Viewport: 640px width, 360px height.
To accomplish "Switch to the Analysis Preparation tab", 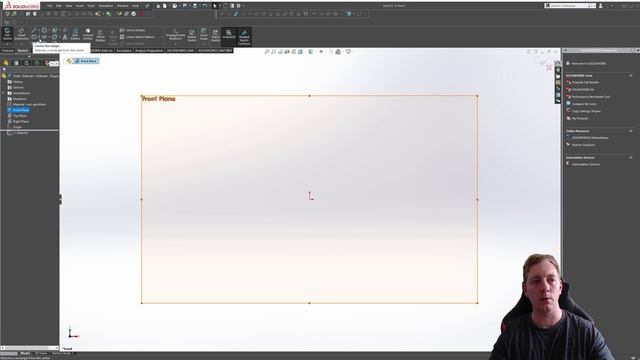I will pyautogui.click(x=149, y=51).
